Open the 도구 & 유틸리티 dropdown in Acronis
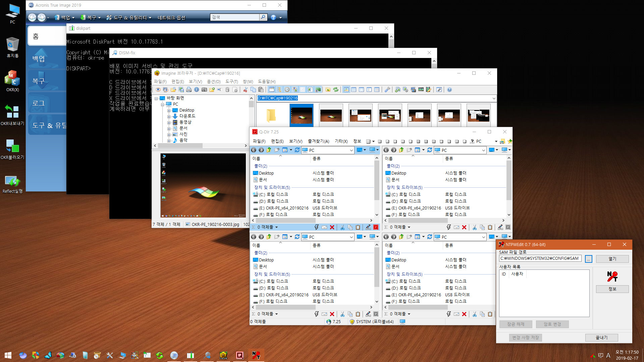Image resolution: width=644 pixels, height=362 pixels. point(129,17)
